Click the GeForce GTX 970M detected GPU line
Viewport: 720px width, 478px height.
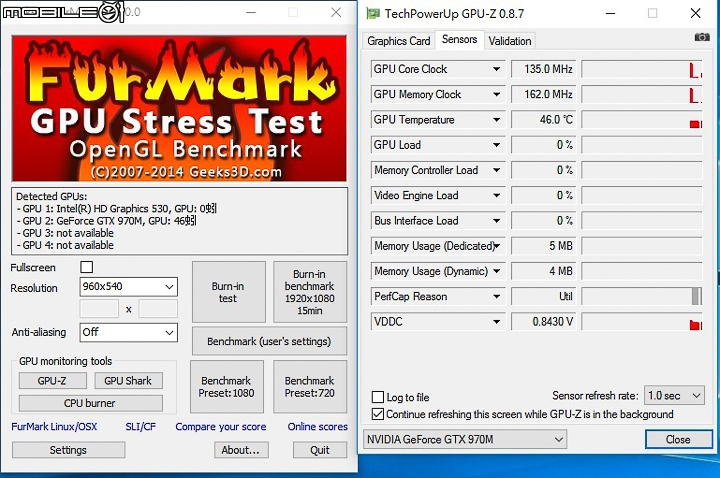pos(107,221)
